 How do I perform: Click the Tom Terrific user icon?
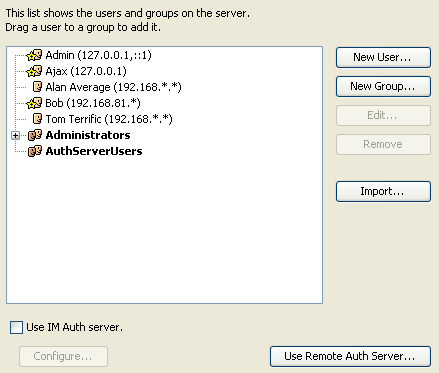pyautogui.click(x=37, y=119)
